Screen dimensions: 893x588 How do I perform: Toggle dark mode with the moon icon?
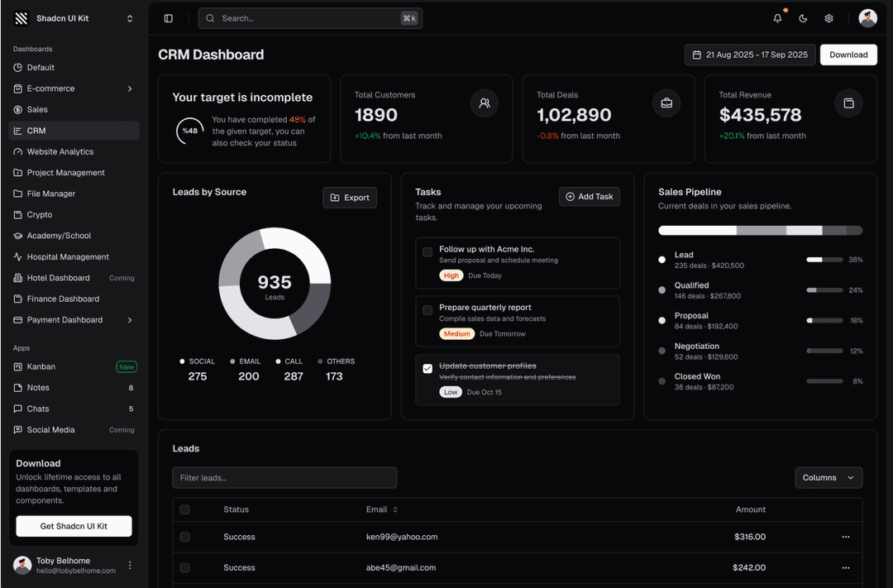(803, 17)
